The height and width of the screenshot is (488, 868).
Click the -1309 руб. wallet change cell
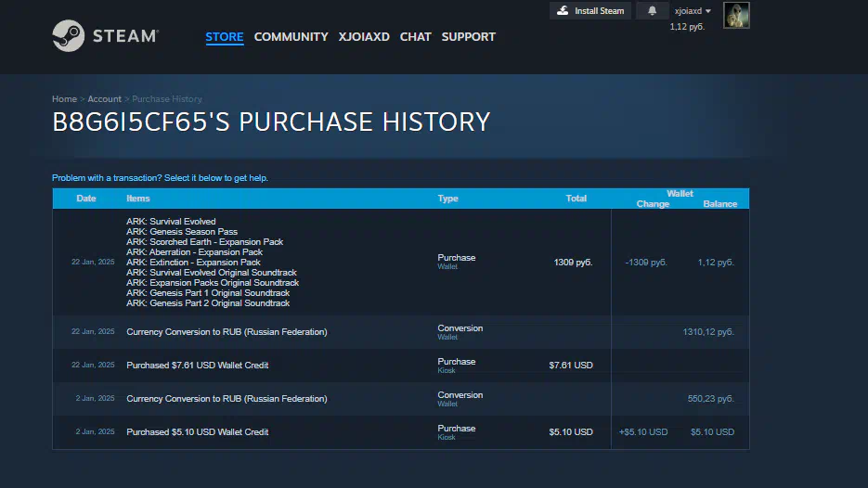(x=646, y=263)
